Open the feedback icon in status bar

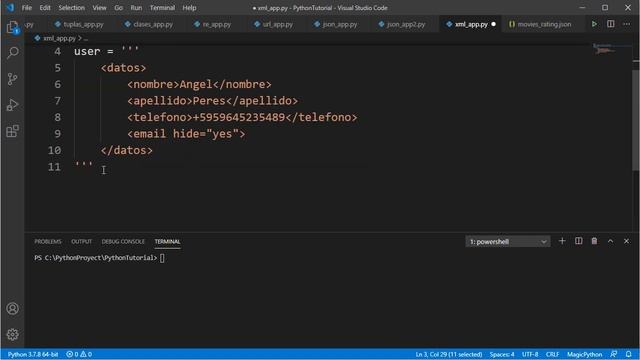(613, 354)
